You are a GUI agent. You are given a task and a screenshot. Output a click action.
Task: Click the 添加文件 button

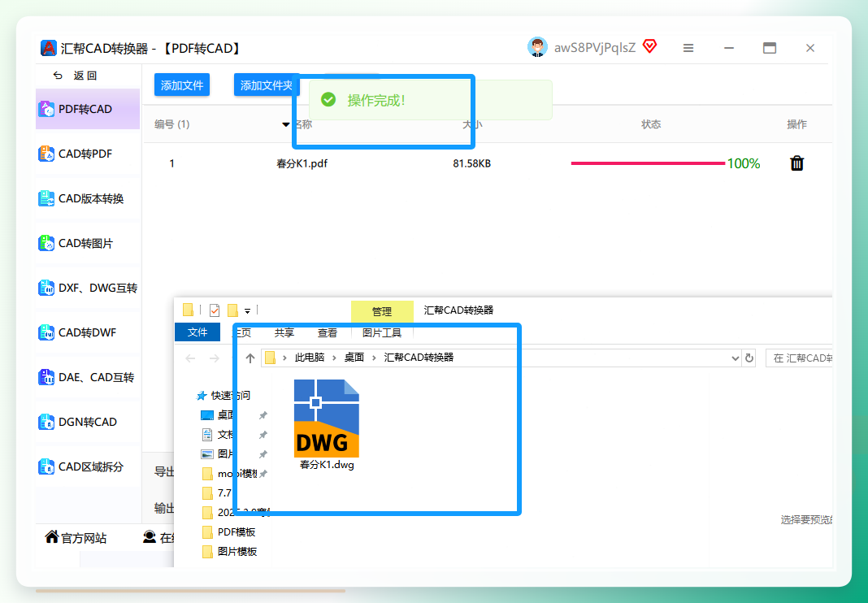coord(181,85)
